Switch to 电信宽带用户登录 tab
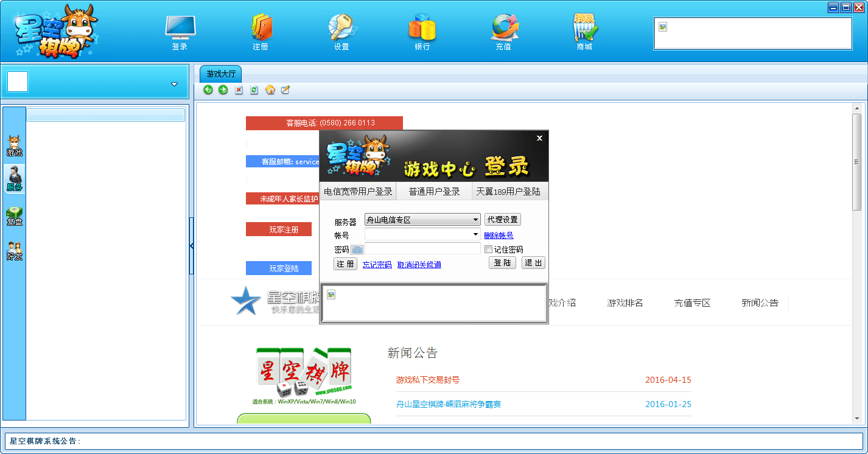This screenshot has height=454, width=868. click(358, 191)
